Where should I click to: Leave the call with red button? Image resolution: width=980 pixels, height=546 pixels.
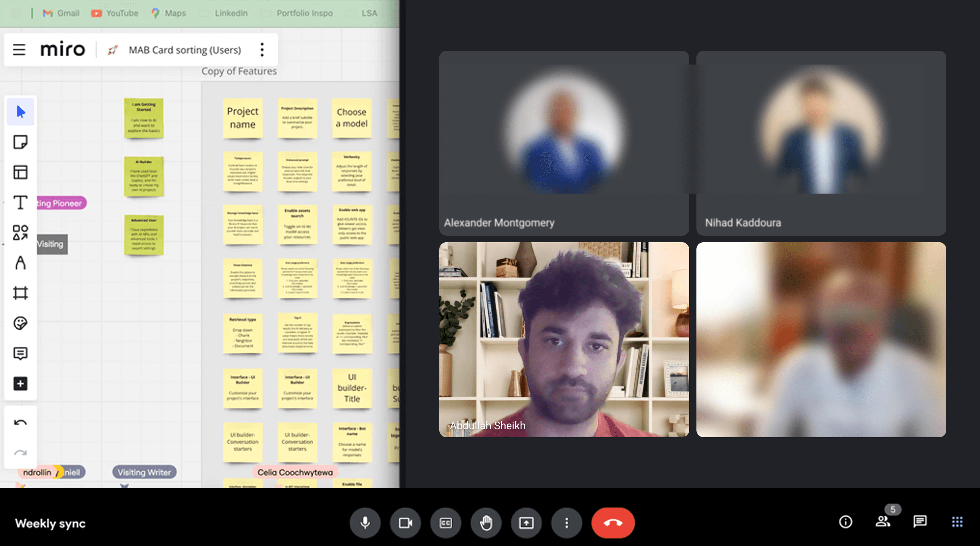coord(612,522)
